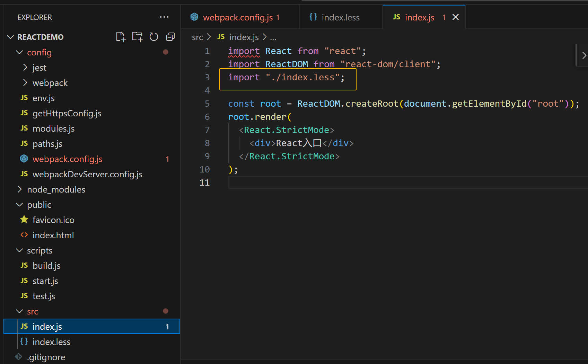Click the import React line in editor
The height and width of the screenshot is (364, 588).
297,51
